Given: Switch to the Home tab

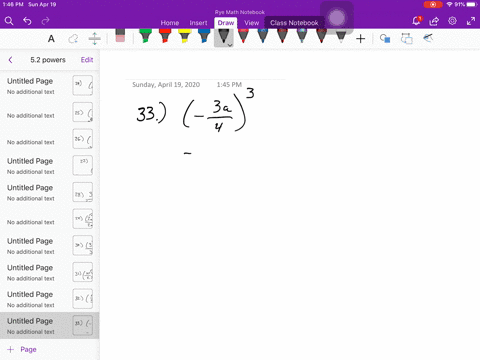Looking at the screenshot, I should pos(170,23).
